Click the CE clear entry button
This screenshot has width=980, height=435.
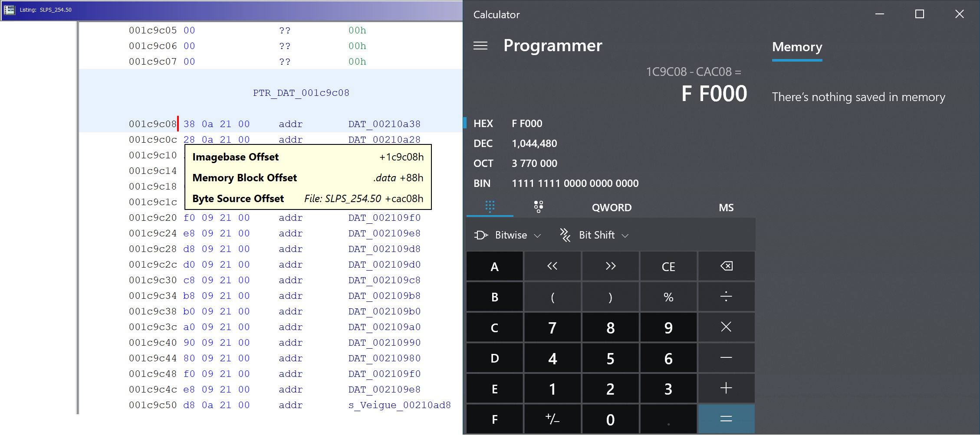click(668, 266)
